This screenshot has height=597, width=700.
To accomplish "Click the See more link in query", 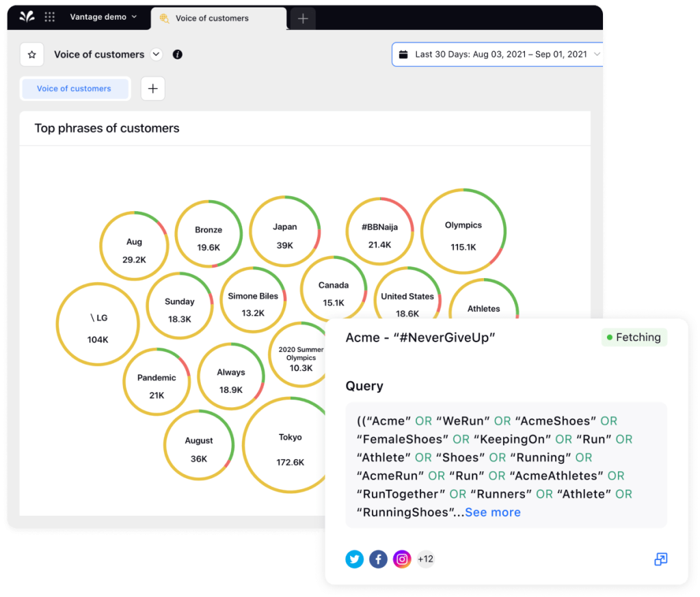I will point(493,512).
